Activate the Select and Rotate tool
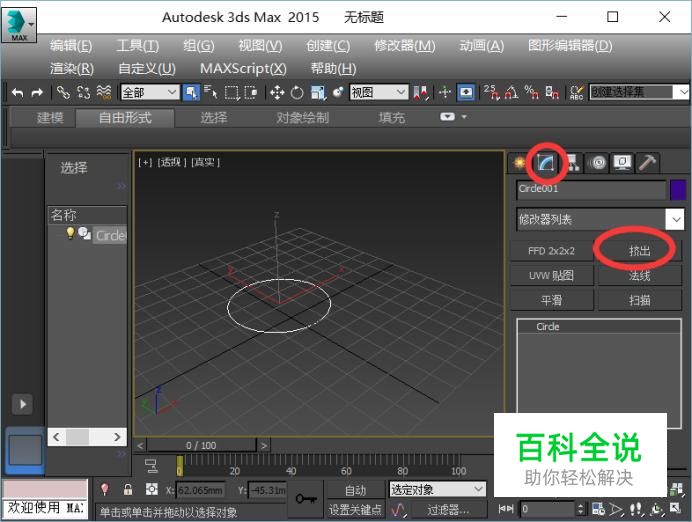692x522 pixels. [297, 93]
